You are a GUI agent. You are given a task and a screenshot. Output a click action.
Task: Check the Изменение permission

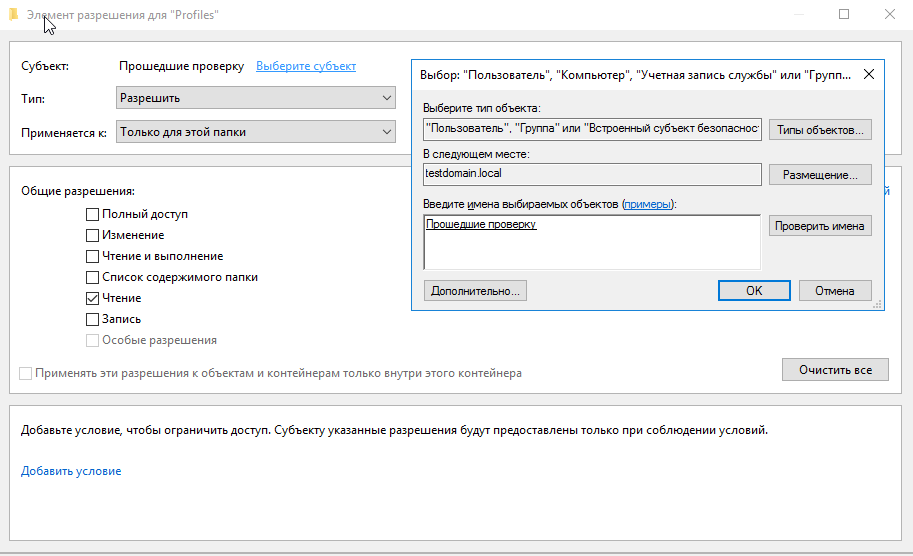tap(92, 235)
